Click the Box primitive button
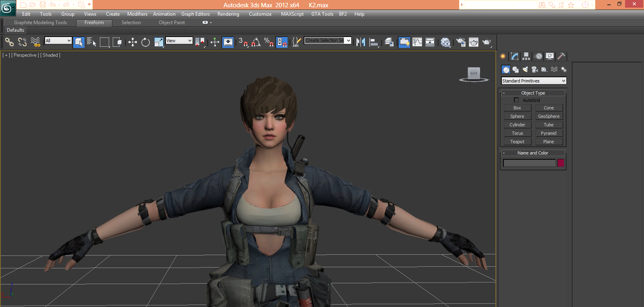 [x=518, y=108]
